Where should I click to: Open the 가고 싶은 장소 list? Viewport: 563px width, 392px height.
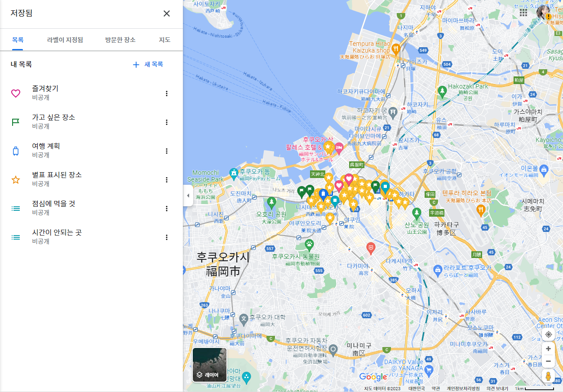(x=91, y=122)
